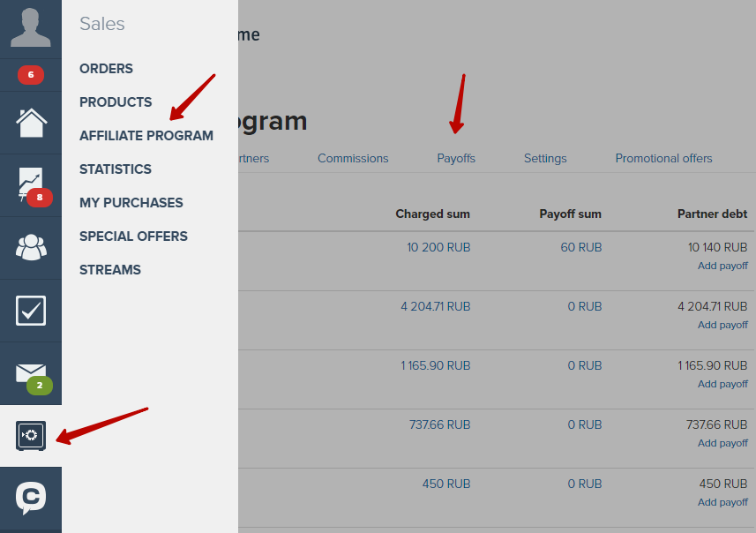Screen dimensions: 756x533
Task: Open STREAMS menu item
Action: tap(110, 270)
